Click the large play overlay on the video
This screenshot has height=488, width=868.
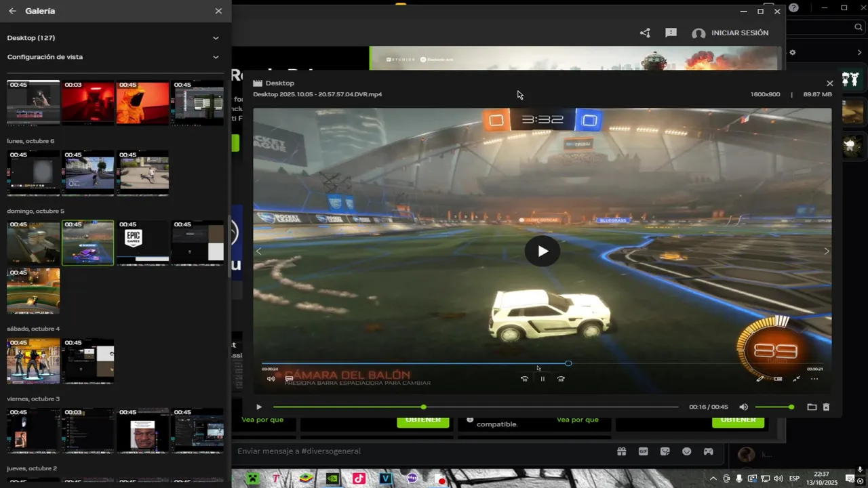click(x=542, y=251)
